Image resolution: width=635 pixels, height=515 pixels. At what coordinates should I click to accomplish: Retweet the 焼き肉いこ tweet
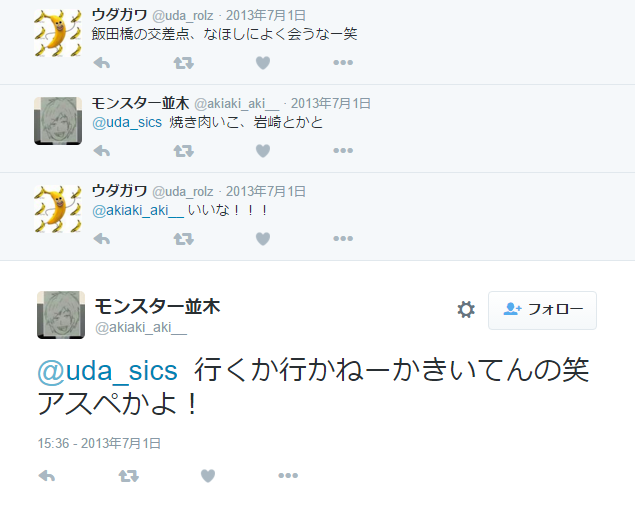click(183, 151)
